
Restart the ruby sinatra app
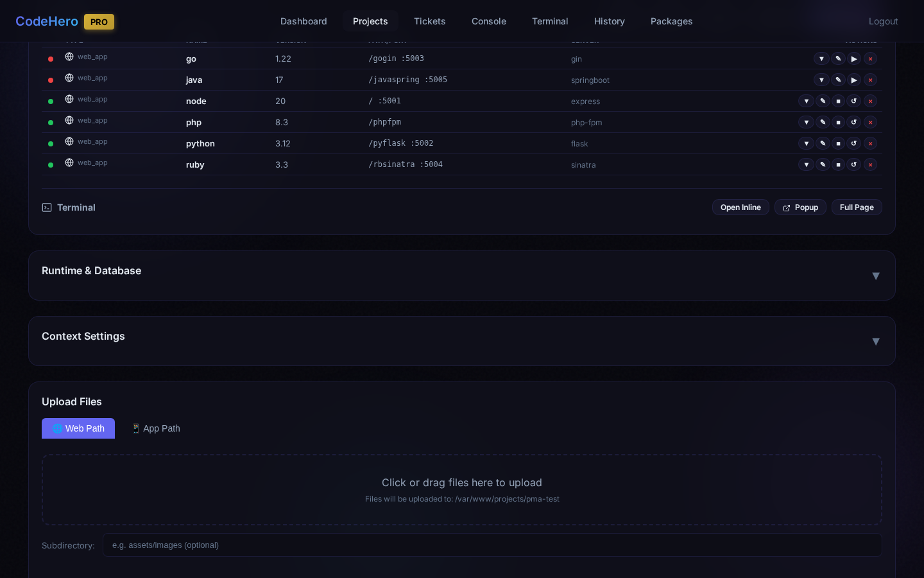click(x=853, y=165)
